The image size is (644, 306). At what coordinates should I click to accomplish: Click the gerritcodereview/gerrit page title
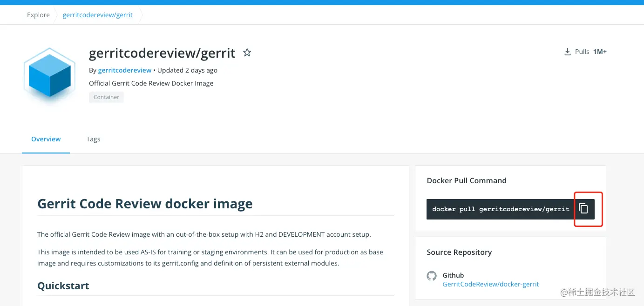[162, 53]
